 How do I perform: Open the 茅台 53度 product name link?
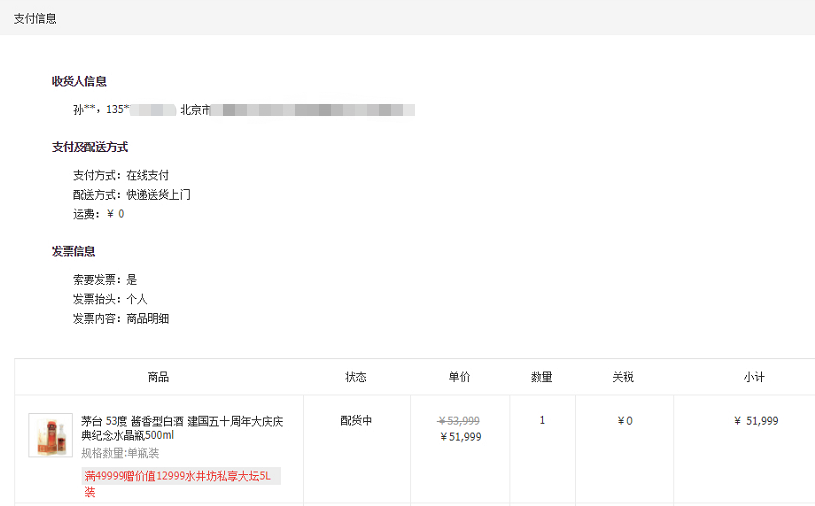tap(182, 428)
